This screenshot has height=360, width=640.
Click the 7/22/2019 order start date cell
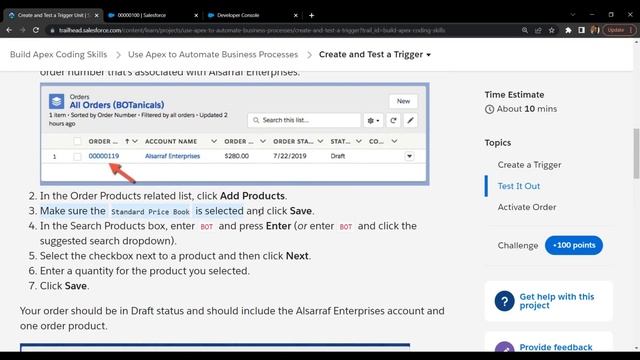coord(289,156)
